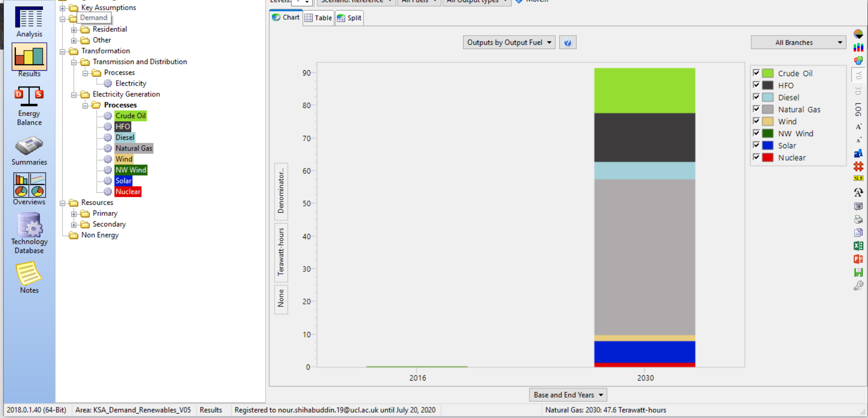This screenshot has height=418, width=868.
Task: Show data labels with 12.5 icon
Action: click(x=858, y=178)
